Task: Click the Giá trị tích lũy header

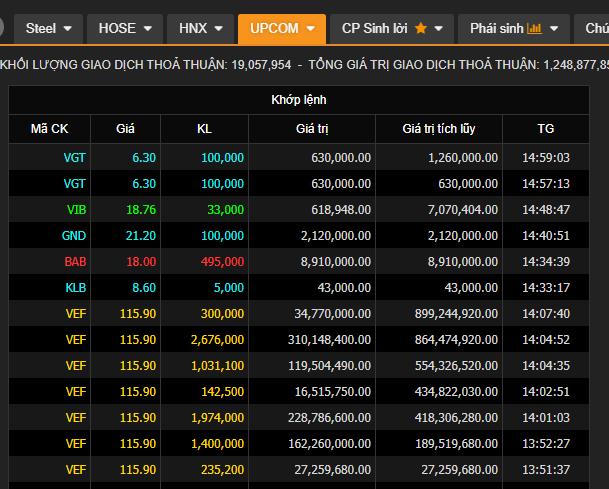Action: click(x=438, y=129)
